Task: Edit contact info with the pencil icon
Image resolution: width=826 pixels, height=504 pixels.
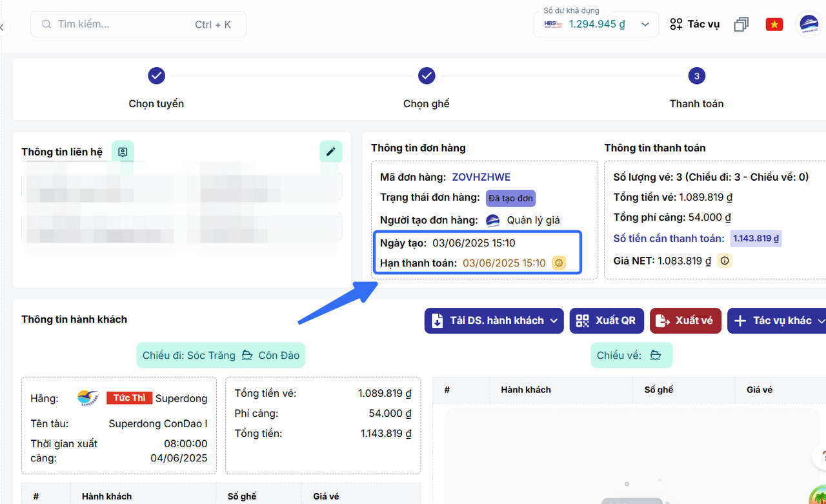Action: point(331,152)
